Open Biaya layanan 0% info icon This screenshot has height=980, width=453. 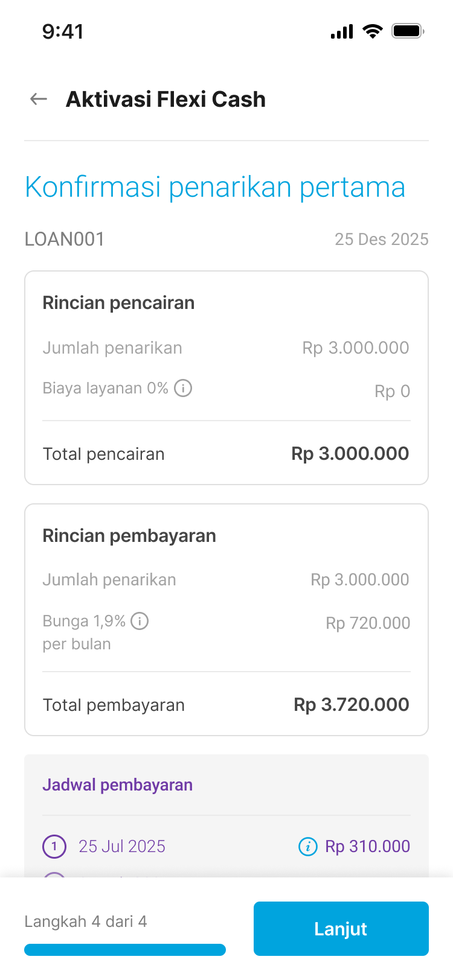coord(183,388)
